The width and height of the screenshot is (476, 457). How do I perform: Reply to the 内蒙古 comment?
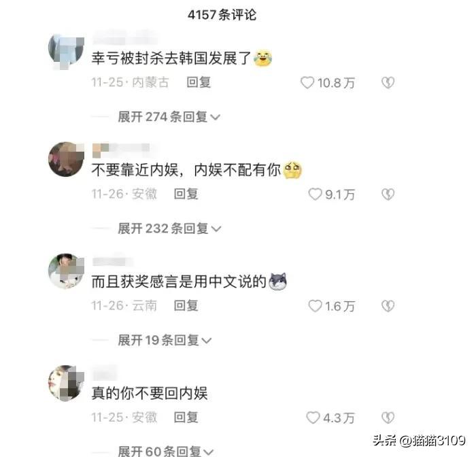pos(199,82)
